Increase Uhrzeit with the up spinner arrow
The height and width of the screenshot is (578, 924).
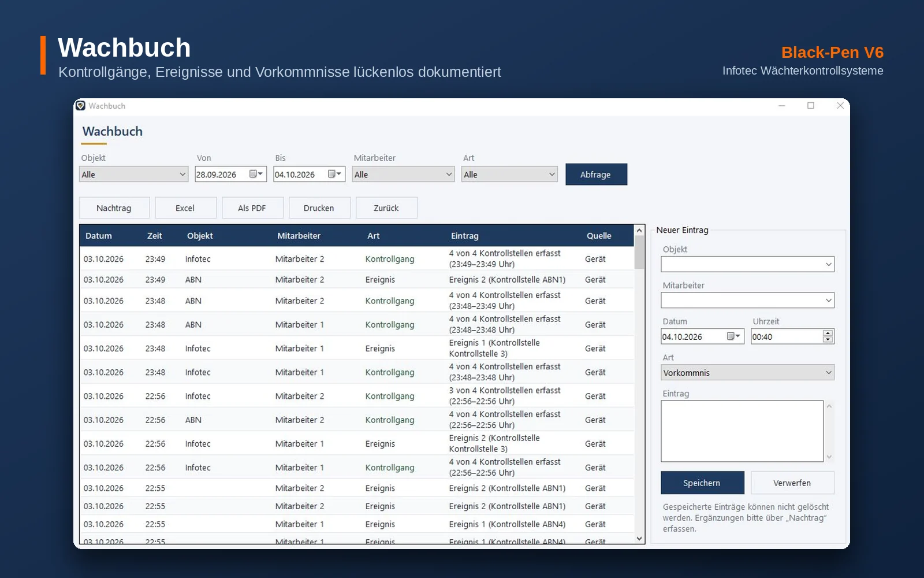pos(828,334)
